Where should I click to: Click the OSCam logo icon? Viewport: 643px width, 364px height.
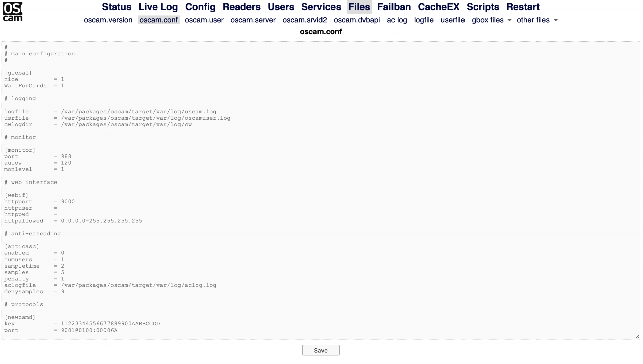tap(13, 12)
